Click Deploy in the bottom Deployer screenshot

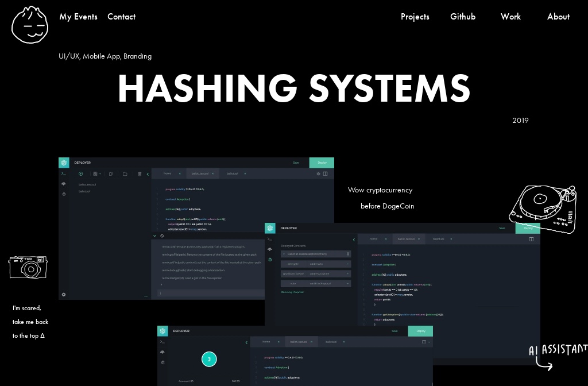[x=421, y=331]
